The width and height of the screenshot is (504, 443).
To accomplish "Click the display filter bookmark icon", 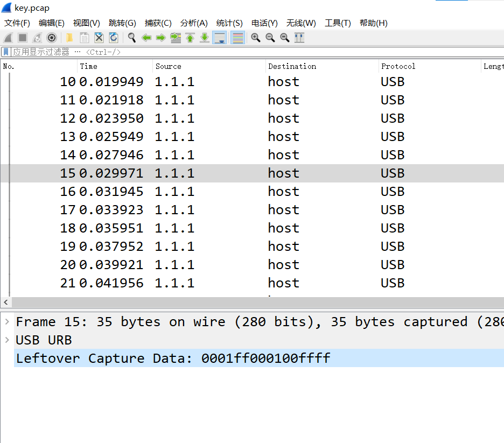I will [x=6, y=52].
